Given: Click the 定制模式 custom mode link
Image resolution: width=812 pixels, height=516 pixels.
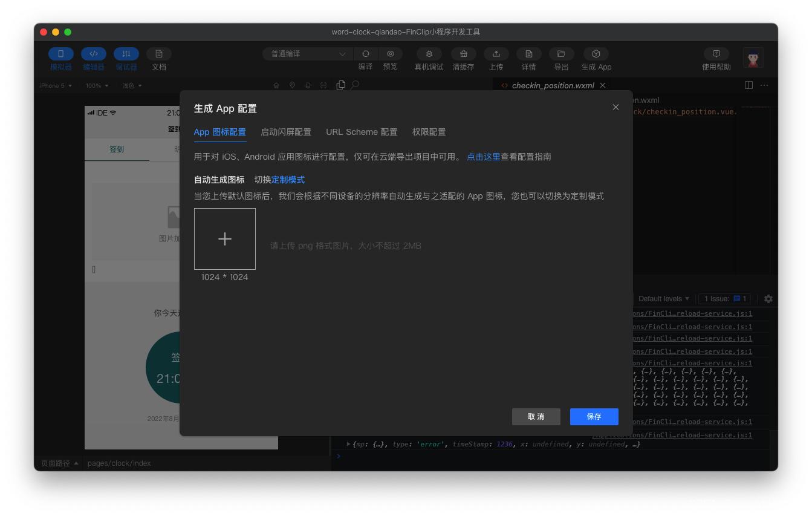Looking at the screenshot, I should [288, 180].
